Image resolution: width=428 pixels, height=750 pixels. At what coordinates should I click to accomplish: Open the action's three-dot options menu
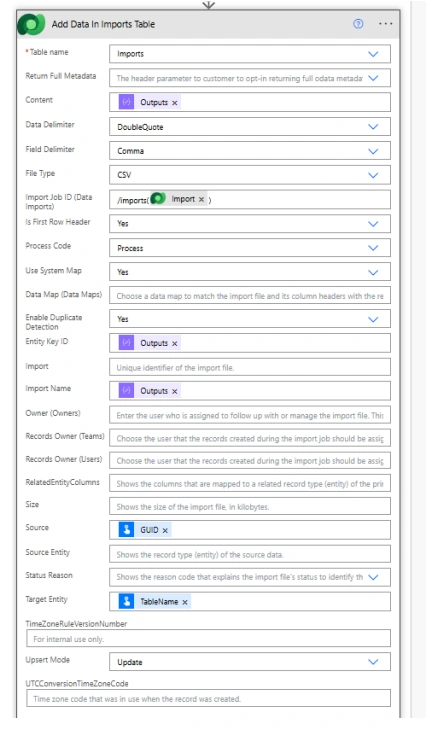coord(385,24)
